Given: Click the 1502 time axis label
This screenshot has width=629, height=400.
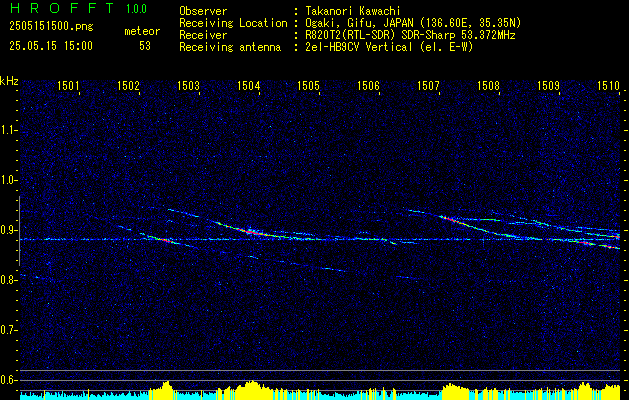Looking at the screenshot, I should coord(128,85).
